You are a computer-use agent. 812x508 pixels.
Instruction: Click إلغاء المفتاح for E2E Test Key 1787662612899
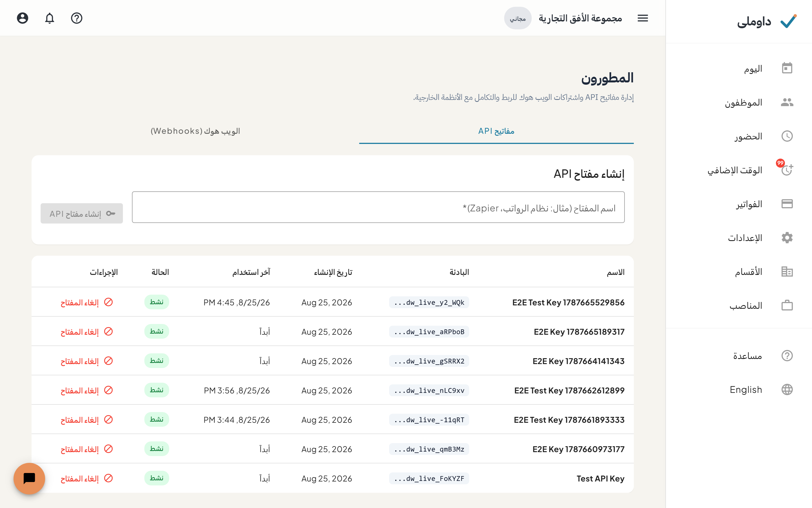[x=80, y=390]
